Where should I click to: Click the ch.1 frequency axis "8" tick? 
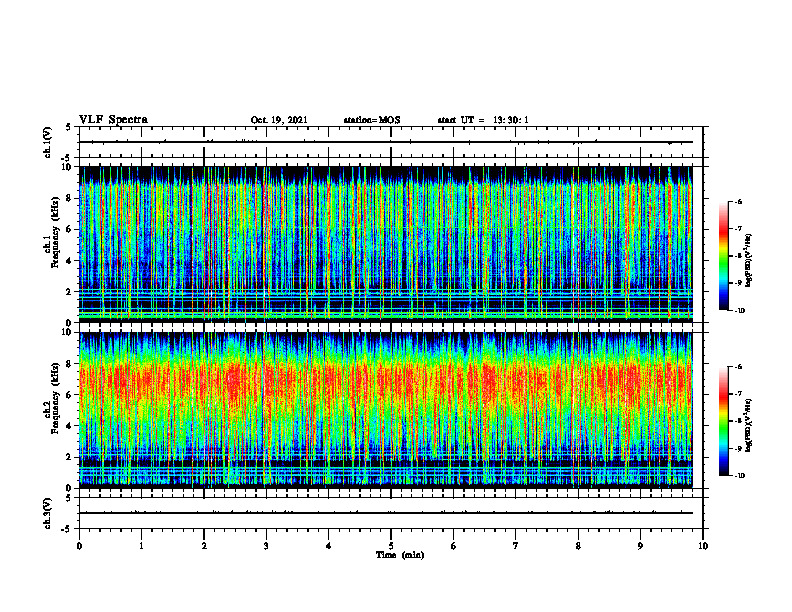click(70, 198)
